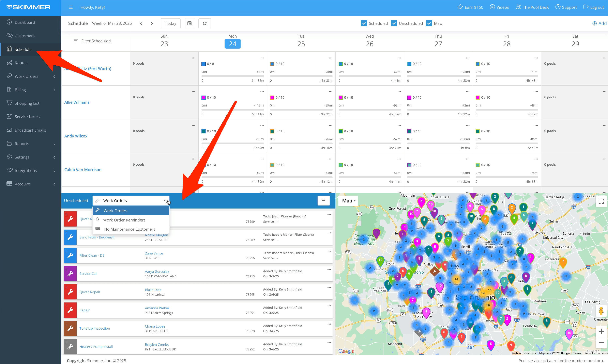Open the Map type dropdown
Image resolution: width=608 pixels, height=364 pixels.
(348, 201)
